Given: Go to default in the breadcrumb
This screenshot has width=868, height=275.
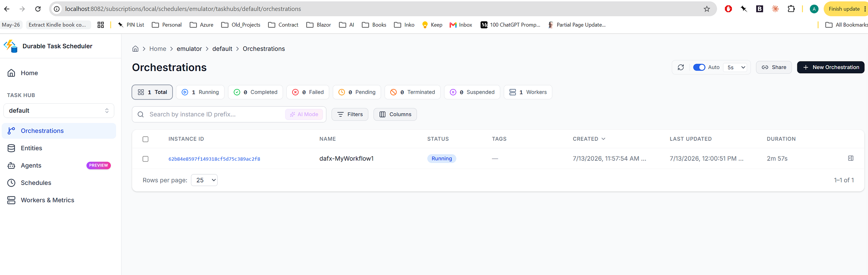Looking at the screenshot, I should 222,49.
